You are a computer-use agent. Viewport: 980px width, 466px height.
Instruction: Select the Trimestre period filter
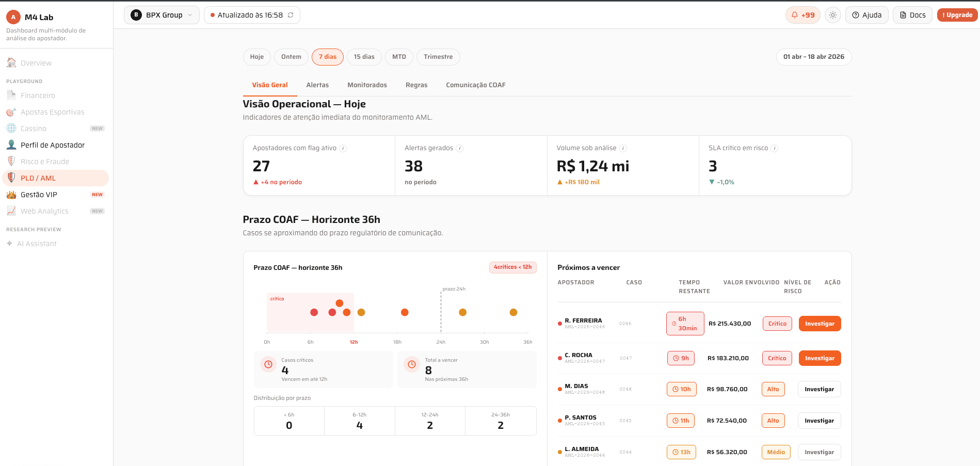tap(438, 57)
